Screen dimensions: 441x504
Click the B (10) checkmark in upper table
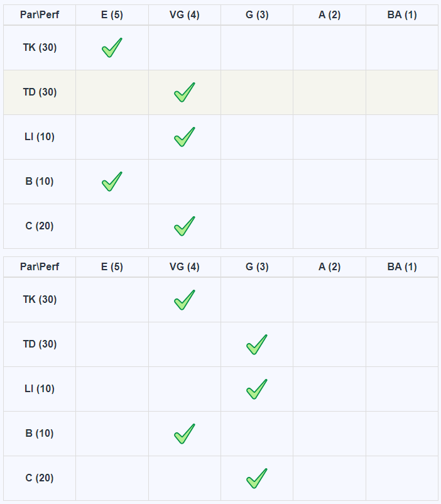point(112,182)
